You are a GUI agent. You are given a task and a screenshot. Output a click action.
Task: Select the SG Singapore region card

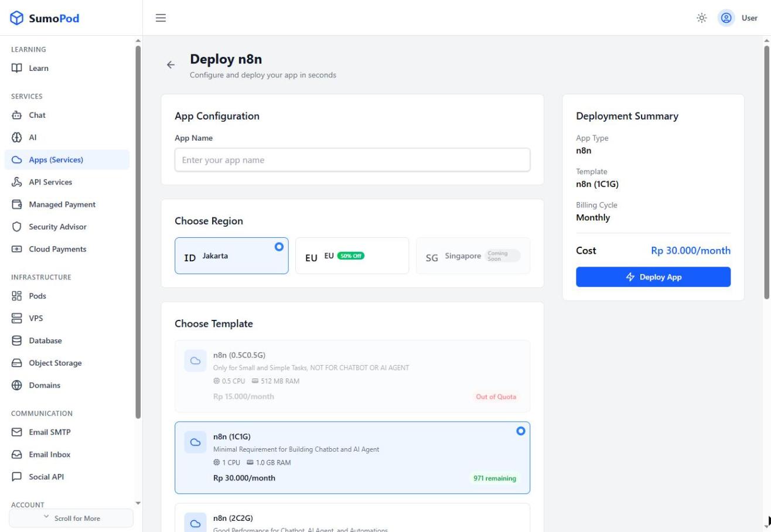coord(473,255)
